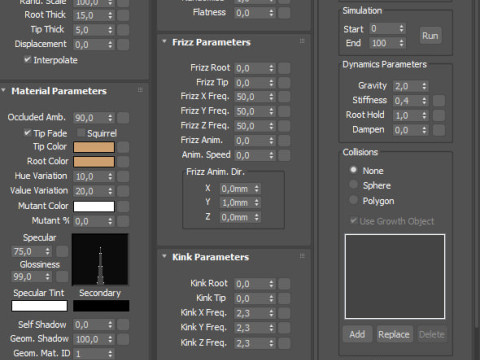Select the Sphere collision radio button
The image size is (480, 360).
click(353, 185)
